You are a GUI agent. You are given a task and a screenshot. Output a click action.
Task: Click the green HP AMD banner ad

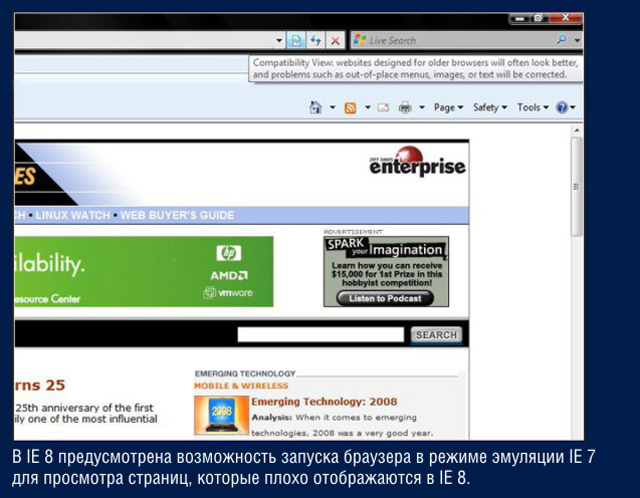(x=144, y=271)
